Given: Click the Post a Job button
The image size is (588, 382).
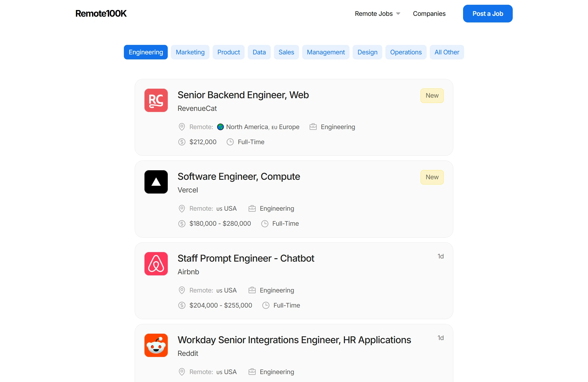Looking at the screenshot, I should (488, 14).
